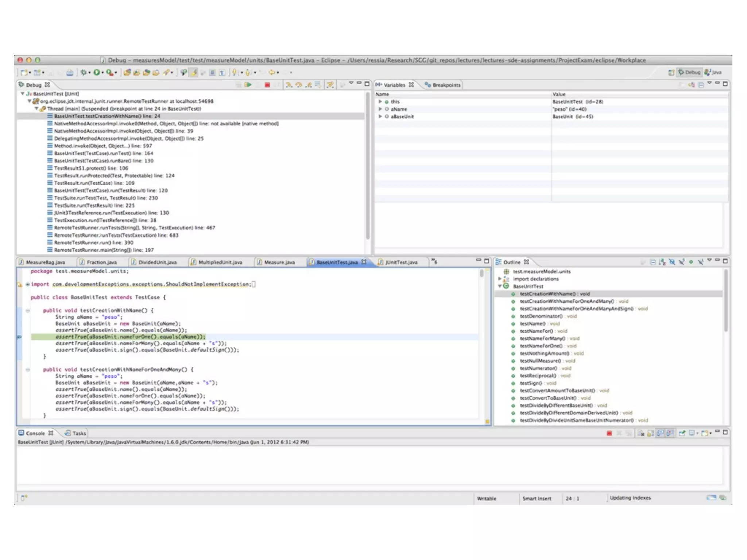The image size is (747, 560).
Task: Click the red Terminate icon in Console
Action: point(609,433)
